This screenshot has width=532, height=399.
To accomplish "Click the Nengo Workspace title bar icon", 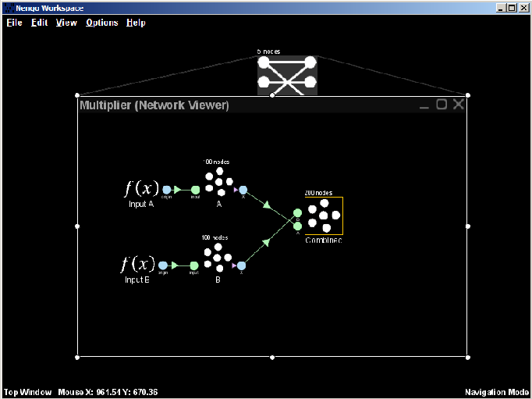I will pos(10,8).
